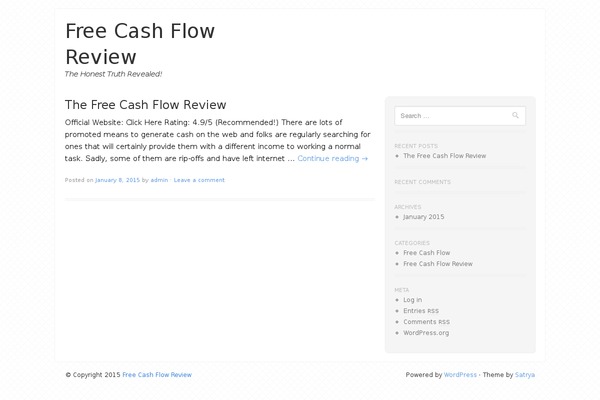Open the Free Cash Flow Review site title

point(140,44)
